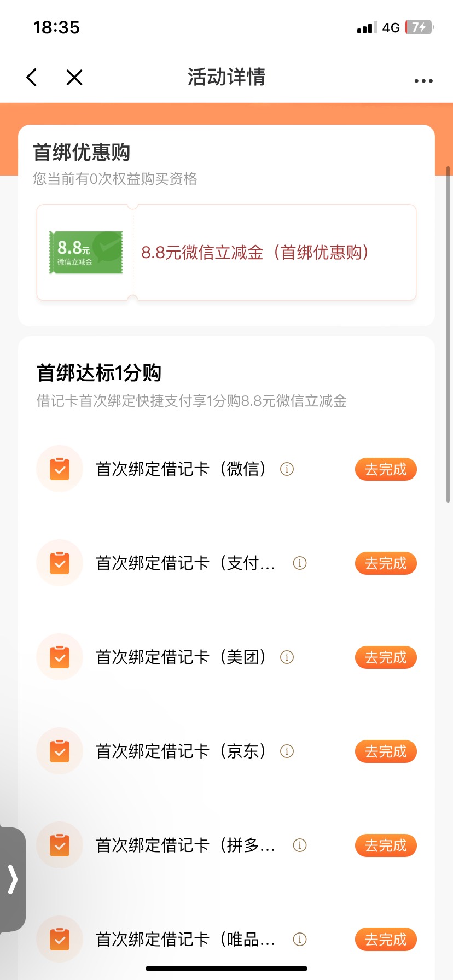Image resolution: width=453 pixels, height=980 pixels.
Task: Tap info icon beside 拼多 debit card task
Action: pos(300,845)
